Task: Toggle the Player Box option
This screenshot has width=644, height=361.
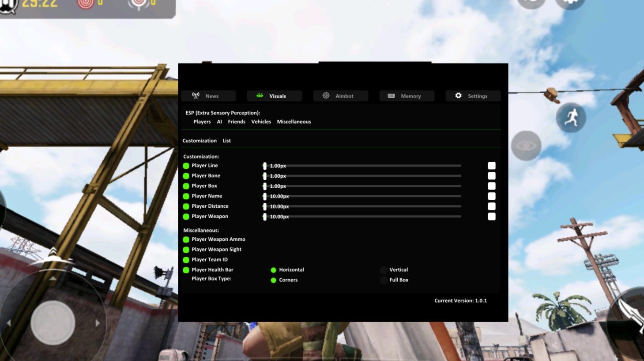Action: pos(186,186)
